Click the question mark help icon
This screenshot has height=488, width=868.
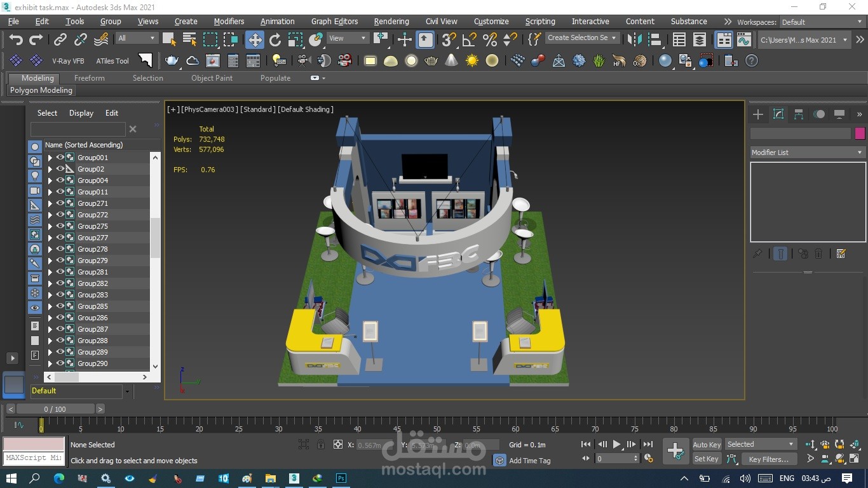point(752,61)
